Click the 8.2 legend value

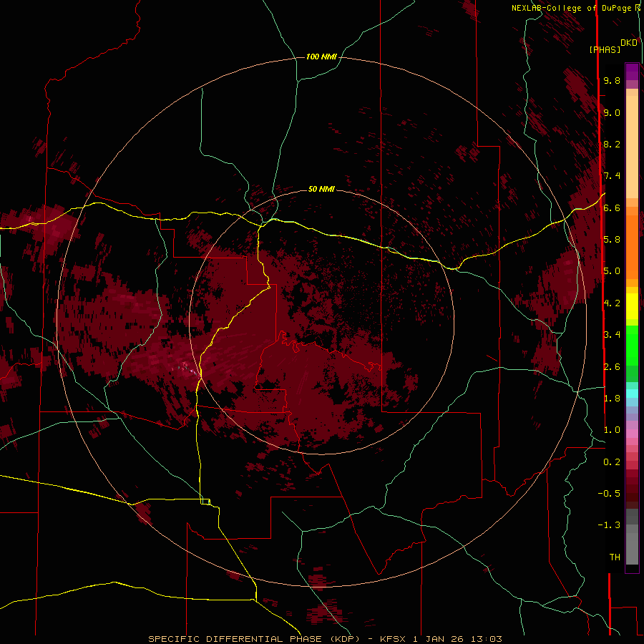pos(612,144)
